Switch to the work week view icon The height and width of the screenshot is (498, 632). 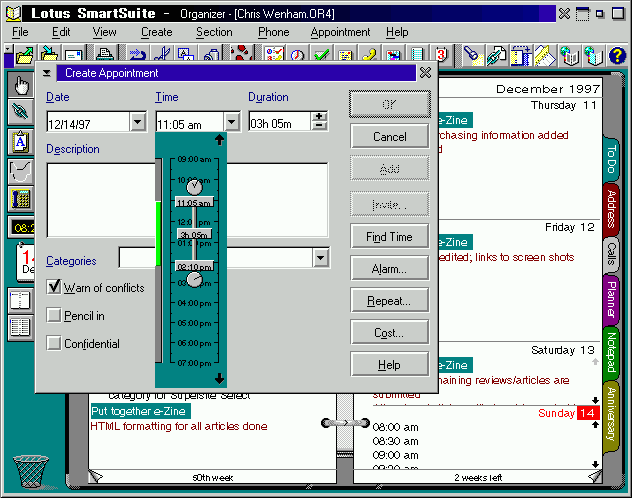point(20,328)
